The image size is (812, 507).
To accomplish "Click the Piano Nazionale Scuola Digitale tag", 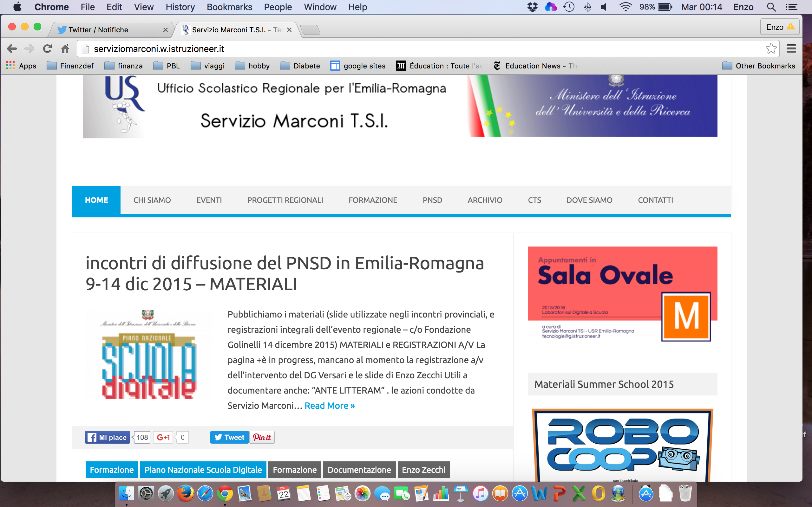I will pos(203,470).
